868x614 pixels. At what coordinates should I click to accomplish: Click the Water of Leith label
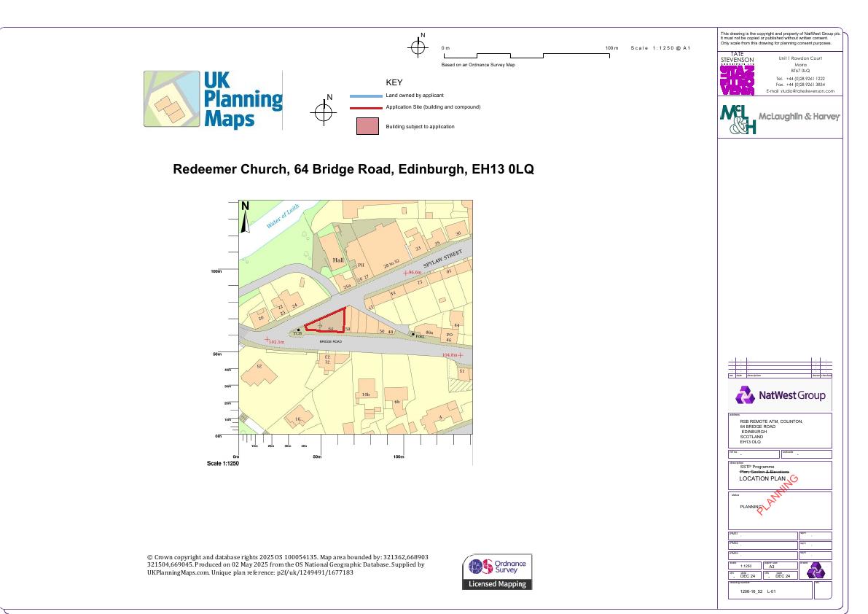pos(282,217)
